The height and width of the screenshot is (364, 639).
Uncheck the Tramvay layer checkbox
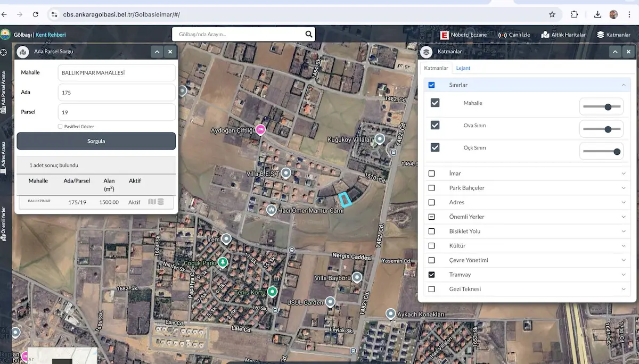click(431, 275)
